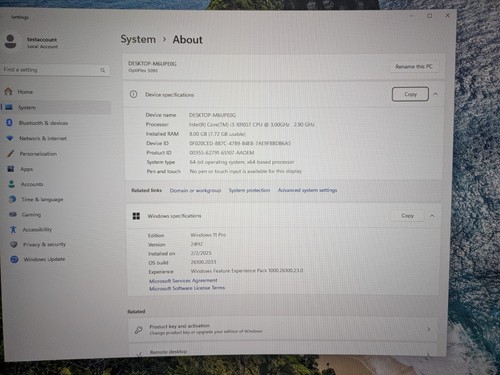Viewport: 500px width, 375px height.
Task: Open Windows Update icon
Action: tap(14, 259)
